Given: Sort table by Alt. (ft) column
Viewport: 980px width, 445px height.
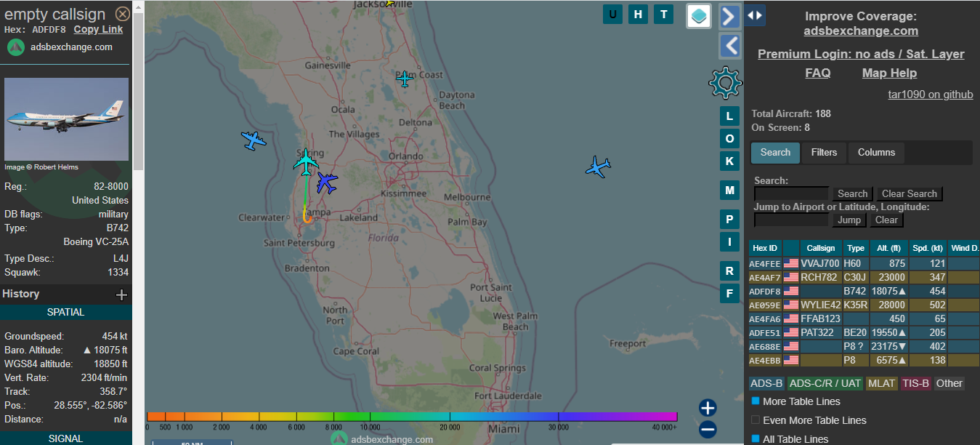Looking at the screenshot, I should 889,248.
